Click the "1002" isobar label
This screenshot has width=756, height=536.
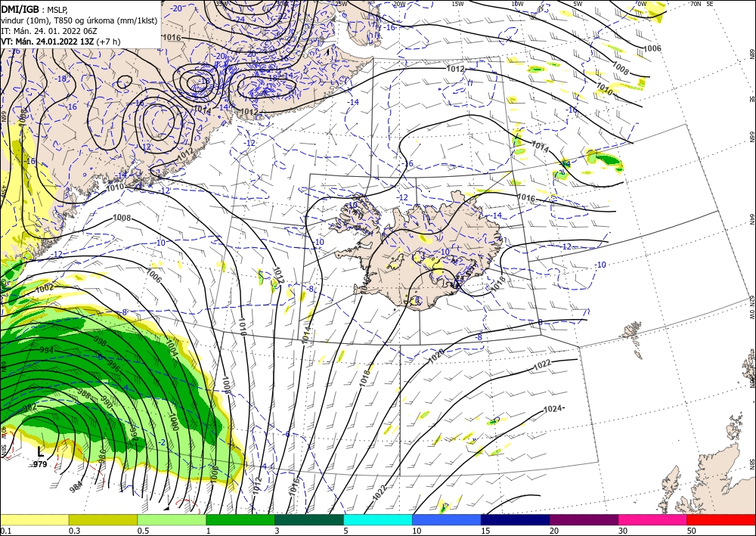pyautogui.click(x=45, y=288)
